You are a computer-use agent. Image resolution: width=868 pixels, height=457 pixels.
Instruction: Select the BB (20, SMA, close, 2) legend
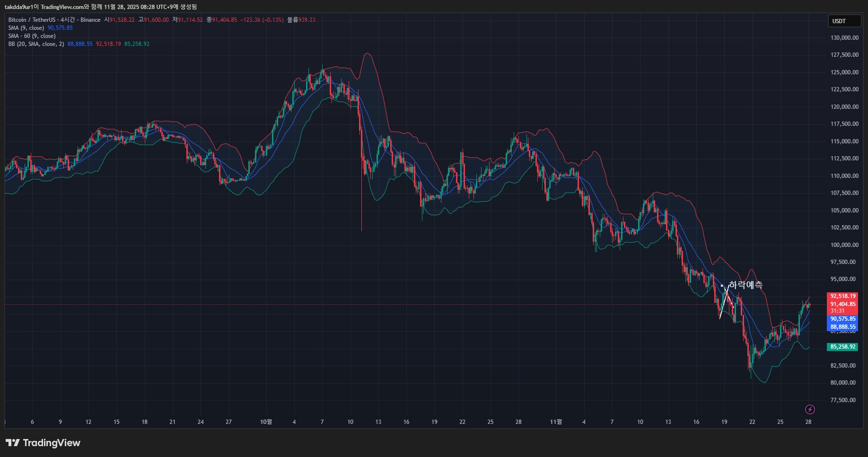coord(36,44)
